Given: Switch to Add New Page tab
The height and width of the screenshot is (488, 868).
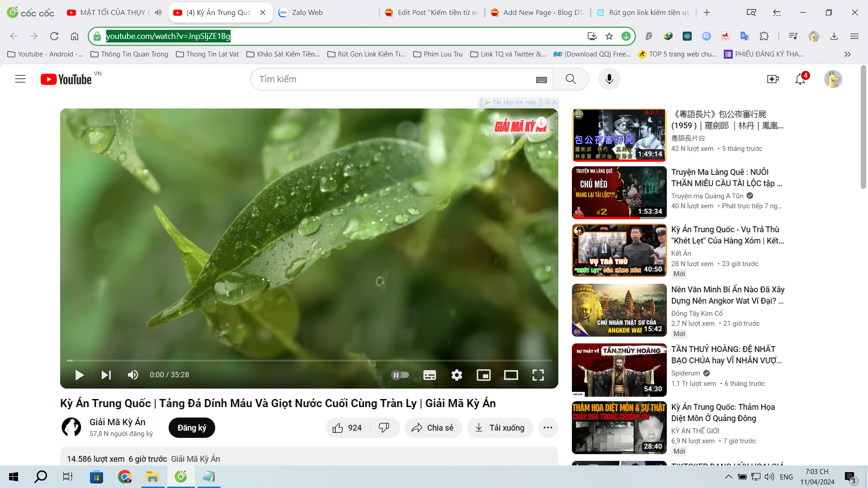Looking at the screenshot, I should pyautogui.click(x=537, y=13).
